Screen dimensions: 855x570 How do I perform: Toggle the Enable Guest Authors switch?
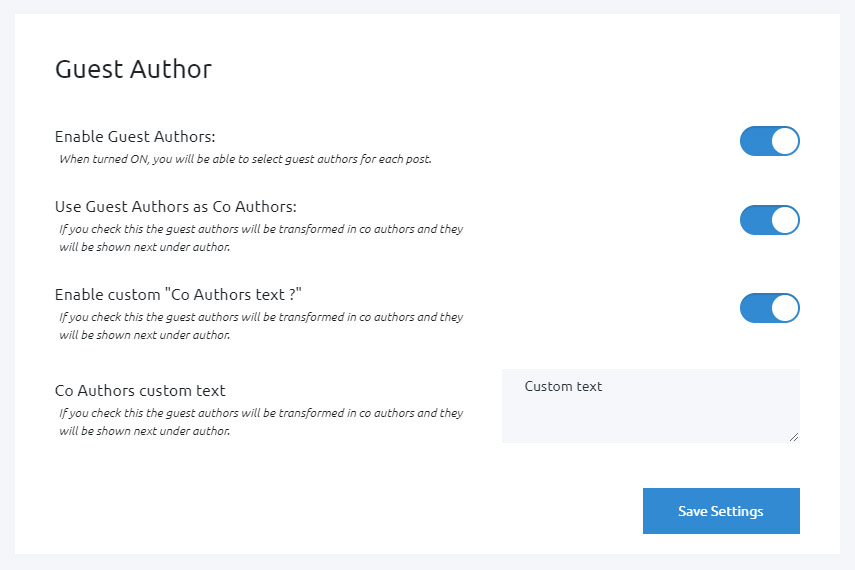[769, 141]
